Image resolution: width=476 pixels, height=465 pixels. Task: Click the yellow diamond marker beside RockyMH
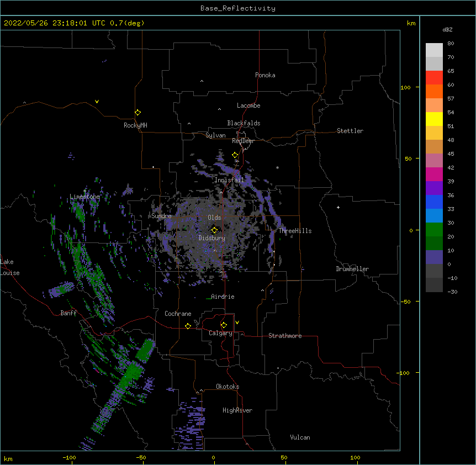(x=138, y=113)
